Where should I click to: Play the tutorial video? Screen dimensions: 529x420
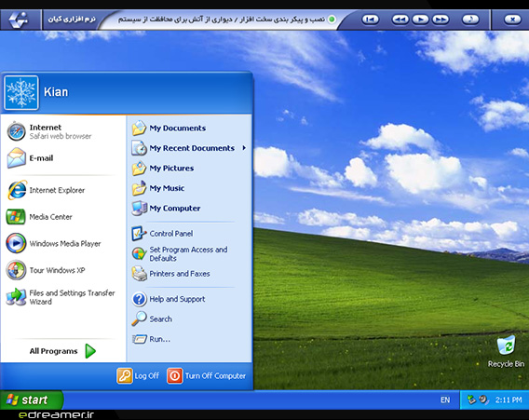coord(420,20)
